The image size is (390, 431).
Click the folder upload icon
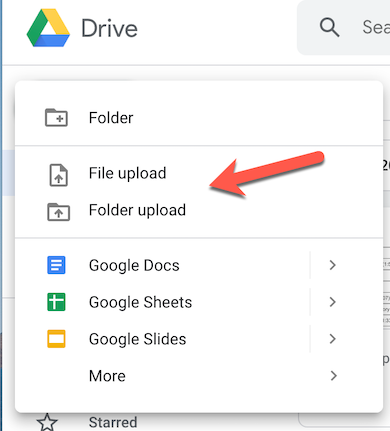(59, 212)
